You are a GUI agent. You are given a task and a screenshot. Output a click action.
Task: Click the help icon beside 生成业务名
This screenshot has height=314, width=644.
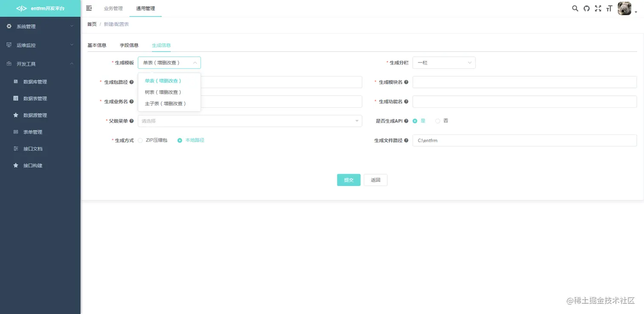[x=132, y=102]
